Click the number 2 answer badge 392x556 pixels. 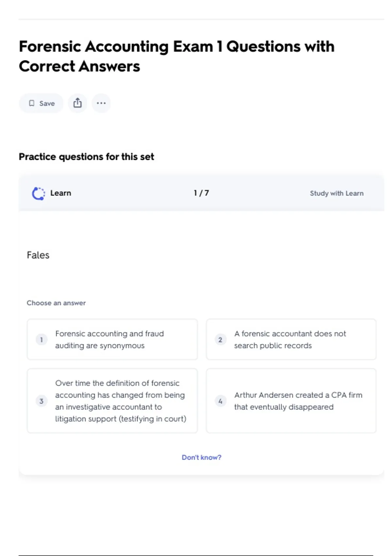click(220, 339)
